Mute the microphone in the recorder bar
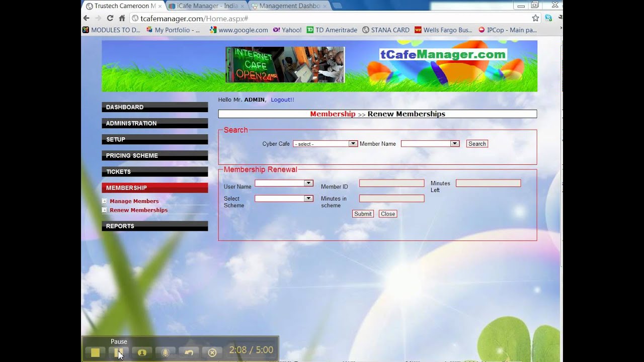Image resolution: width=644 pixels, height=362 pixels. click(166, 352)
